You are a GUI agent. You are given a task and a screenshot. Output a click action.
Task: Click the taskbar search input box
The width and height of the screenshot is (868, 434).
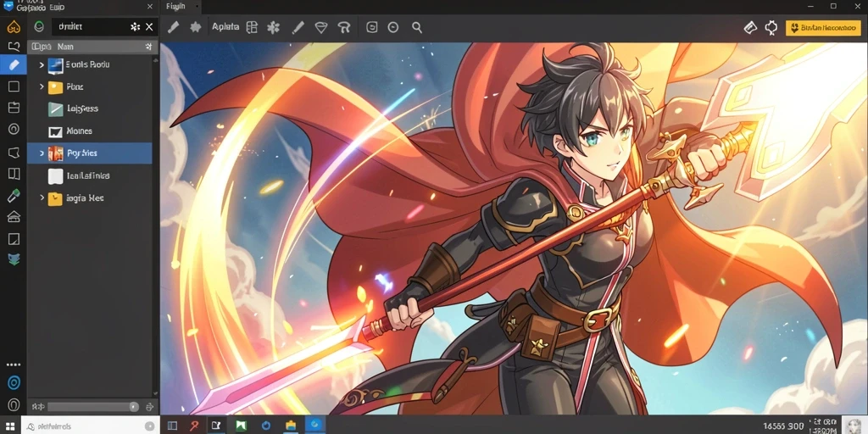[90, 426]
